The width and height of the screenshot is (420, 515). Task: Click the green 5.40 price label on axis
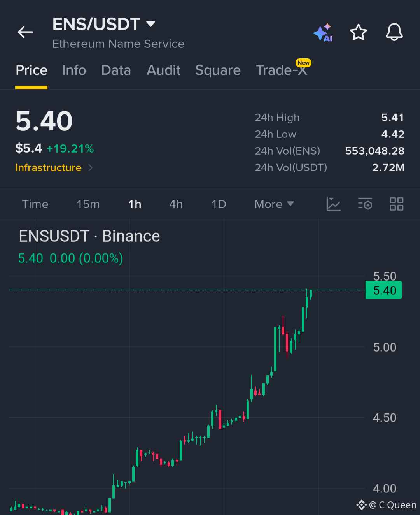(384, 290)
